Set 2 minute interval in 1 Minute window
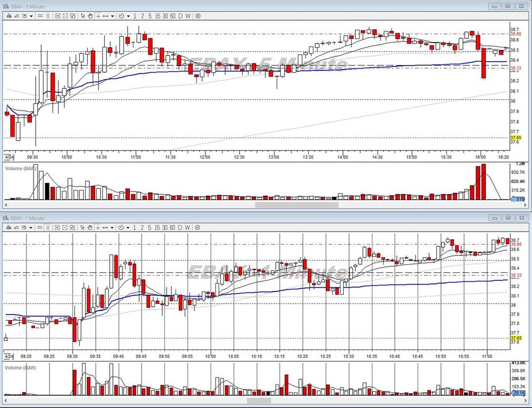 click(142, 227)
